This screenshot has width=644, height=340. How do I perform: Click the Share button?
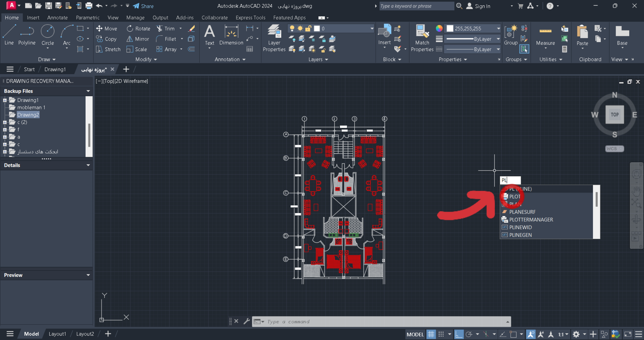coord(143,6)
